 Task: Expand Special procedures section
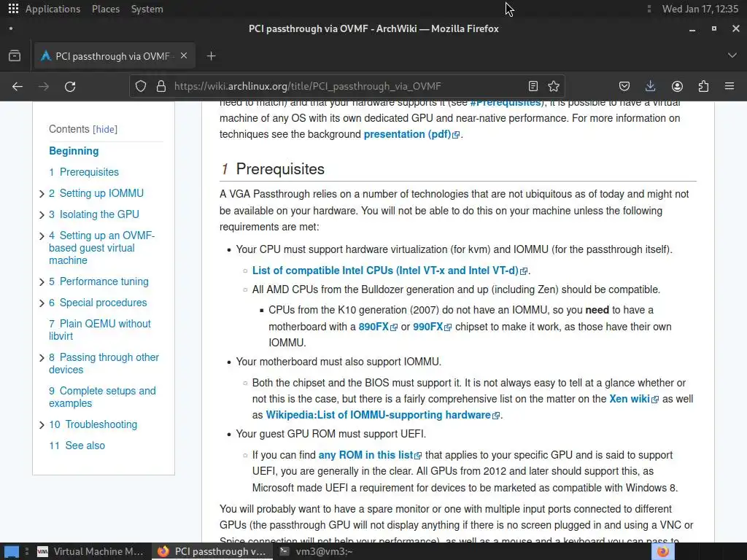coord(42,303)
